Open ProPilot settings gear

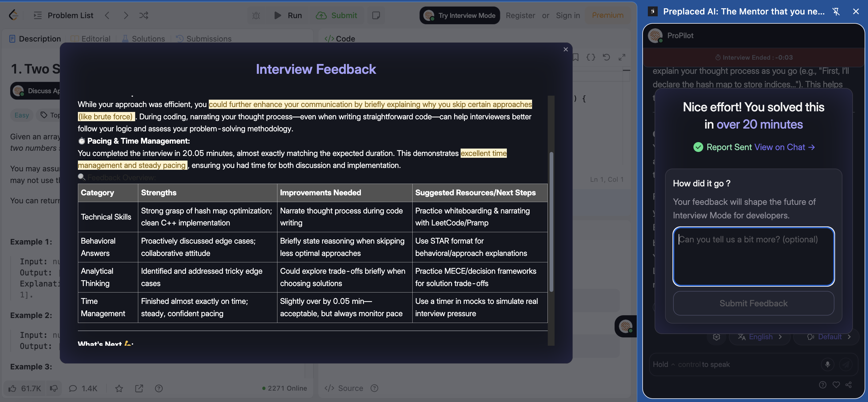coord(717,337)
